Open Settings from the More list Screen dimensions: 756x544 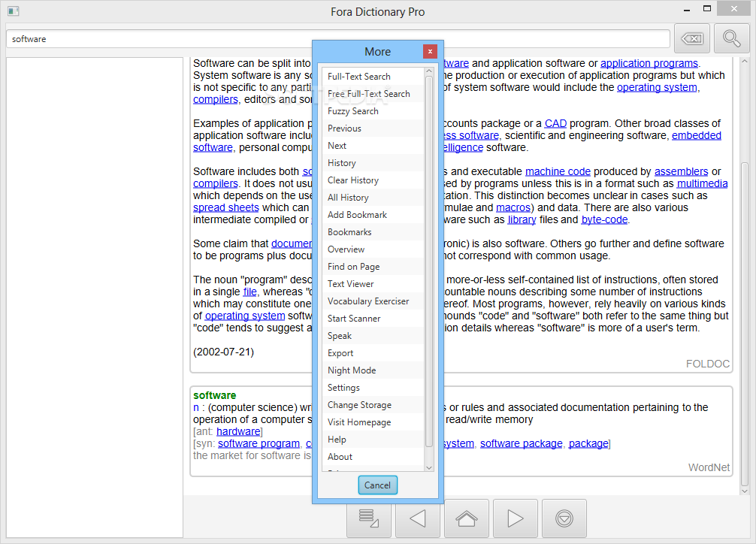[373, 388]
